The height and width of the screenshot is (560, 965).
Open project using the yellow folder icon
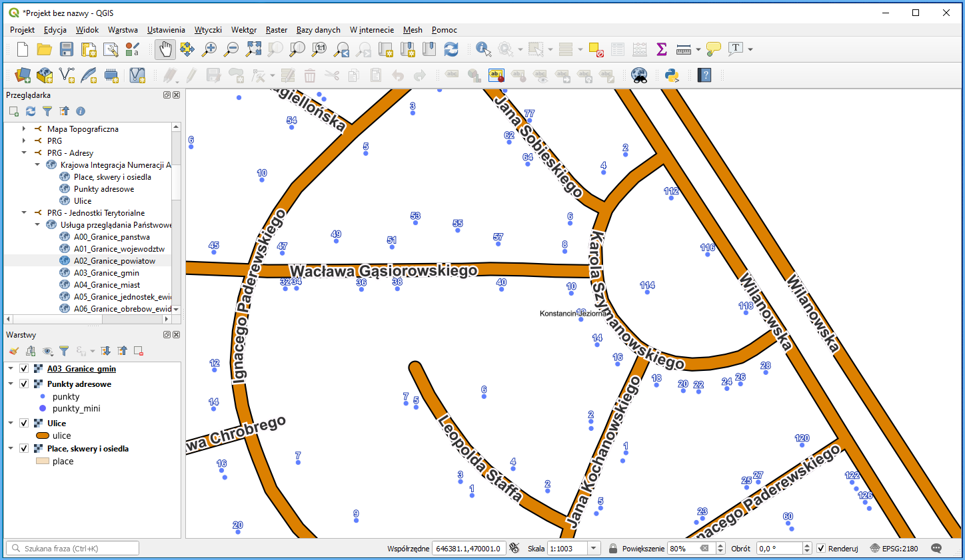tap(45, 49)
